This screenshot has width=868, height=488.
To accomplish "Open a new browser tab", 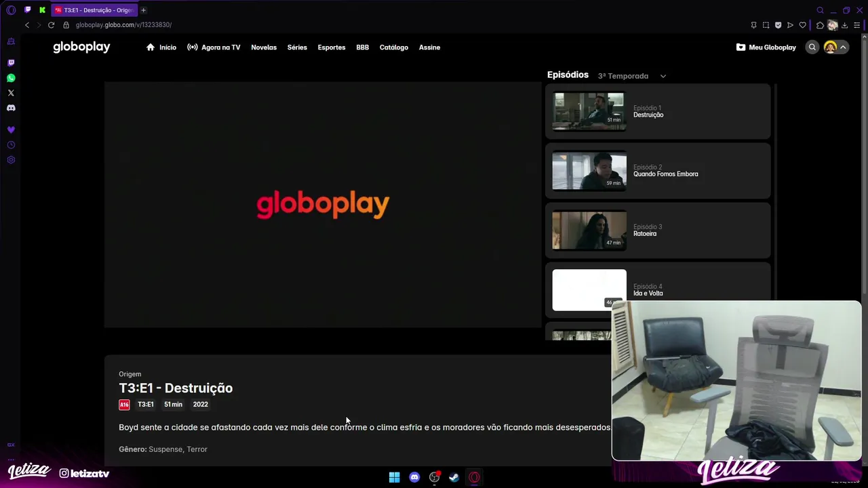I will point(143,10).
